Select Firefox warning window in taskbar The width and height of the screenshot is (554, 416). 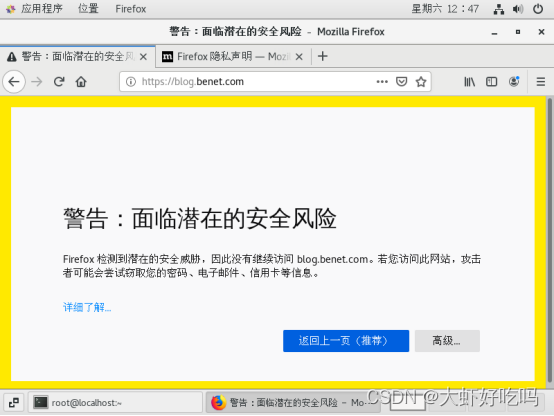click(x=293, y=402)
